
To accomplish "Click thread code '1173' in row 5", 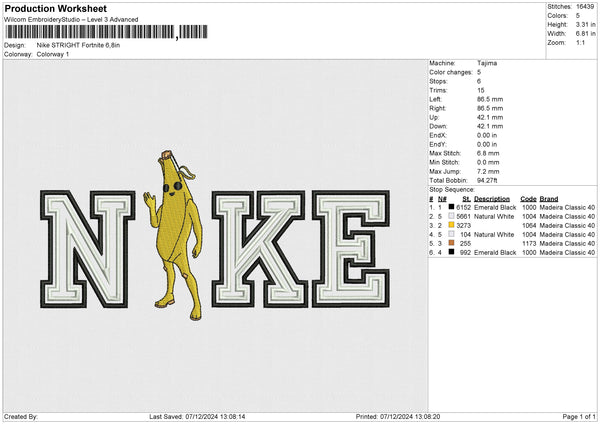I will click(x=529, y=243).
